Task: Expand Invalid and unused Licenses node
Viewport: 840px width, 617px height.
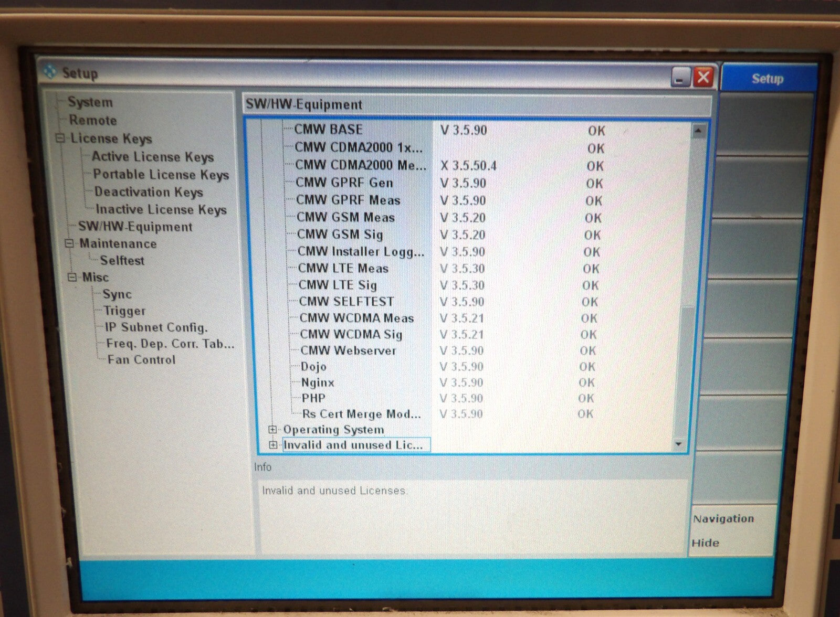Action: 273,445
